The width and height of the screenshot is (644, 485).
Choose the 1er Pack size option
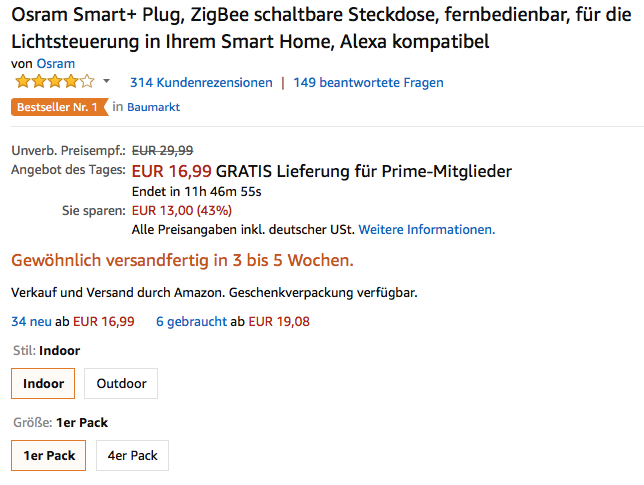pos(49,455)
